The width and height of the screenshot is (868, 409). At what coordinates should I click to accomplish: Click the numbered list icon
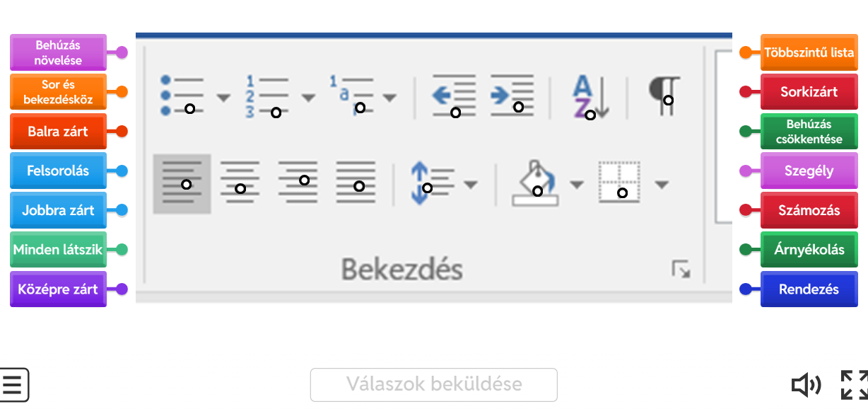(x=267, y=96)
